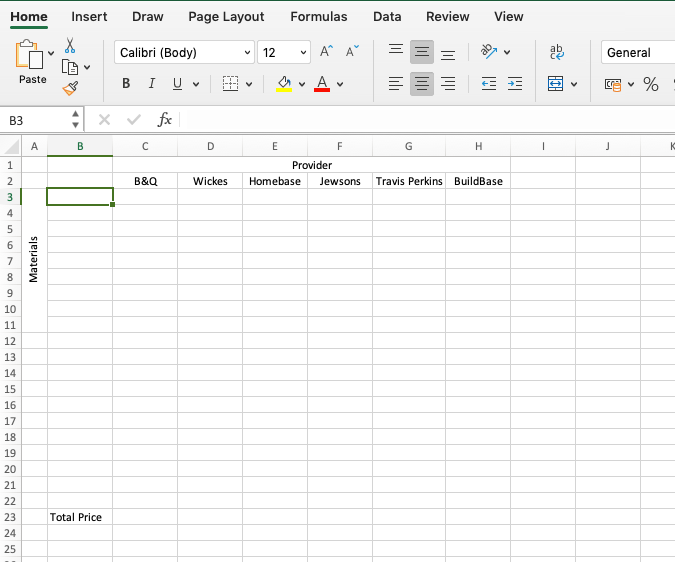Click the Cut scissors icon

[70, 46]
